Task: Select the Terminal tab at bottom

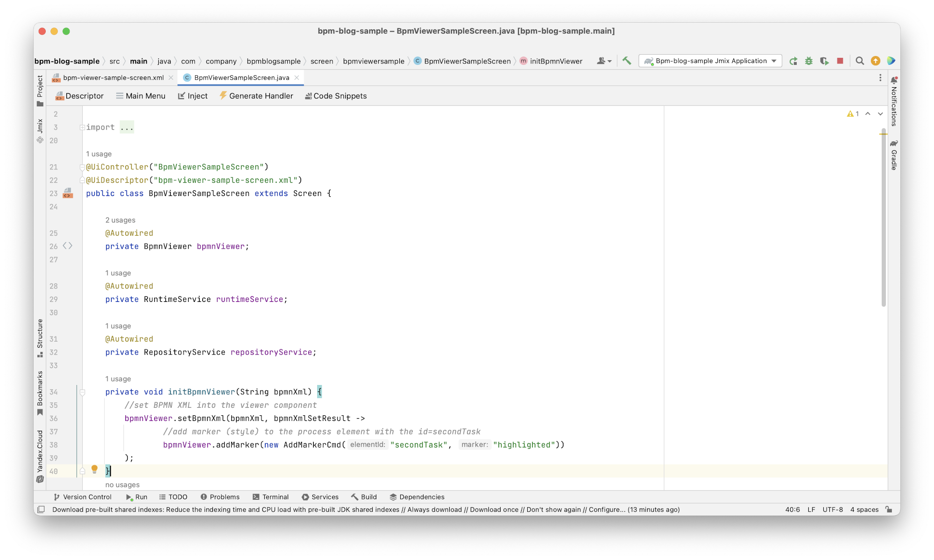Action: 274,497
